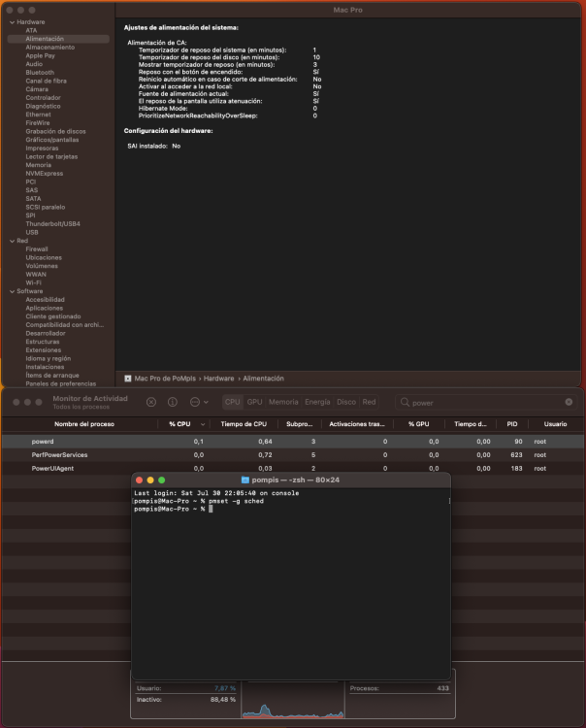Select Accesibilidad under Software
Image resolution: width=586 pixels, height=728 pixels.
tap(45, 300)
